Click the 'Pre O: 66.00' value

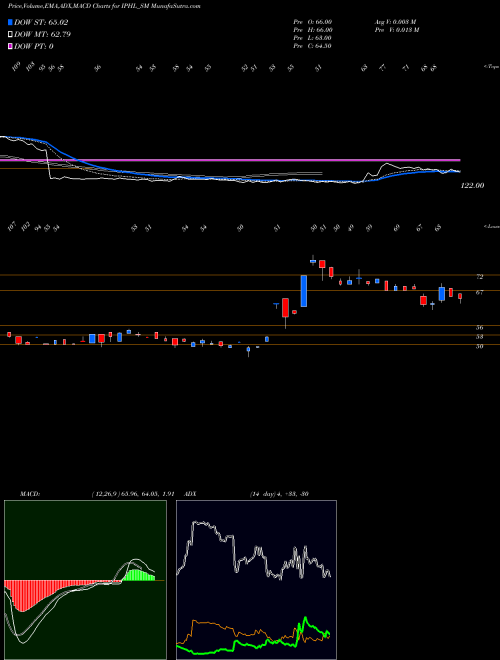313,22
